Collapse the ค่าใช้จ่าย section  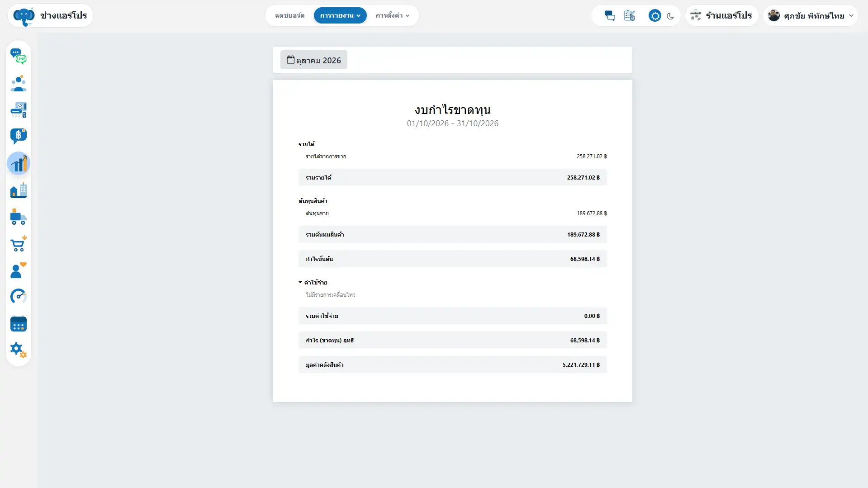pyautogui.click(x=313, y=282)
